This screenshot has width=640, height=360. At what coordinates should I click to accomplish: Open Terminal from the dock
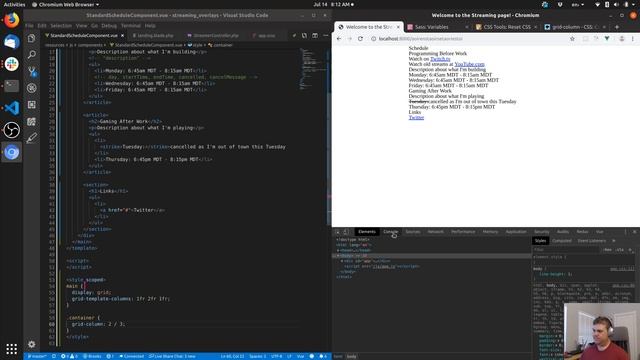tap(11, 86)
